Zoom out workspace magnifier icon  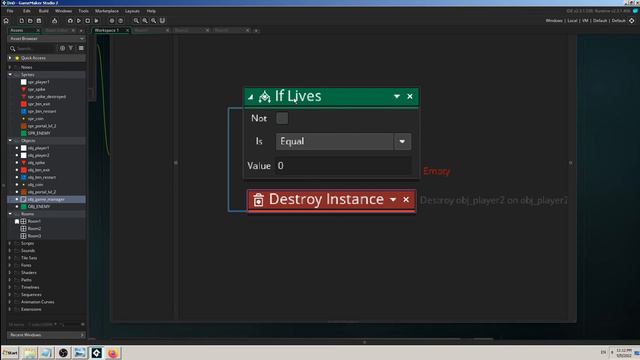coord(136,20)
